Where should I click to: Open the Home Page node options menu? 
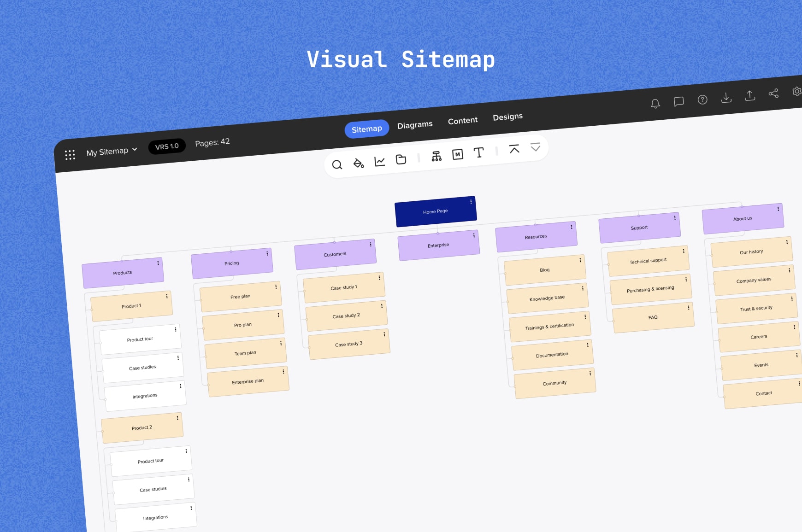(x=471, y=202)
